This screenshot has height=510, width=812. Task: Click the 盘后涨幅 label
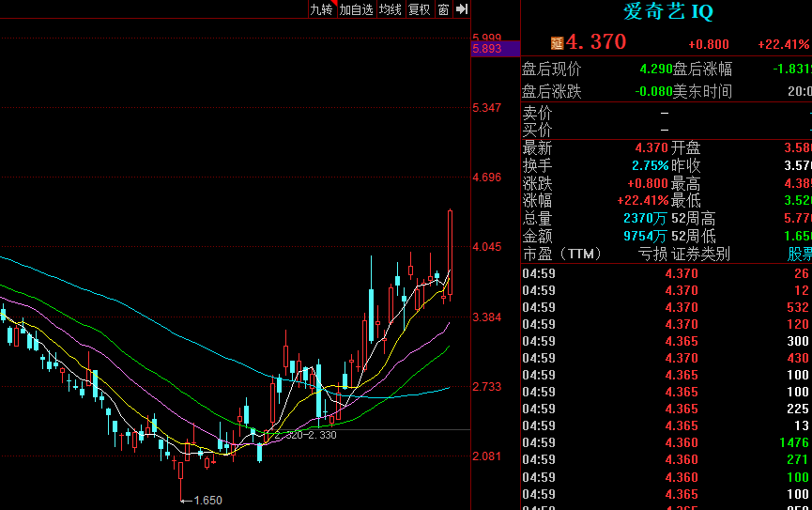pyautogui.click(x=702, y=69)
